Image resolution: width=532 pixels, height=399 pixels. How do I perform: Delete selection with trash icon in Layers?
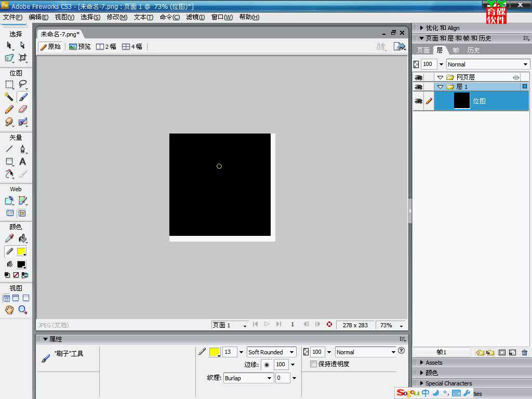pos(525,353)
